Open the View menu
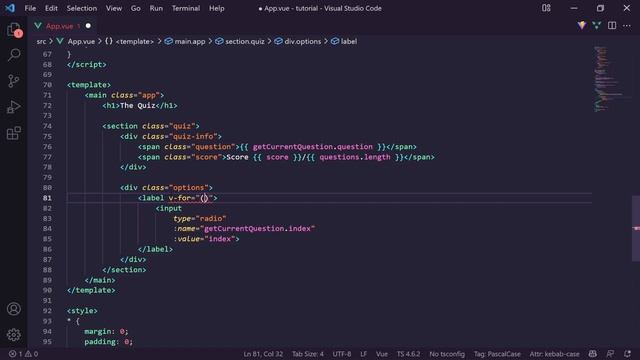This screenshot has width=640, height=360. (114, 8)
